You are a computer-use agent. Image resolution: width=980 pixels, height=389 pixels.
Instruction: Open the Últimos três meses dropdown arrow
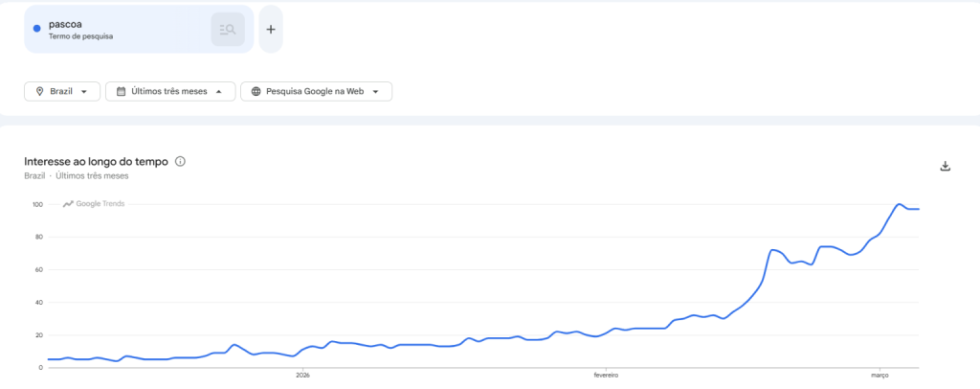(x=220, y=92)
